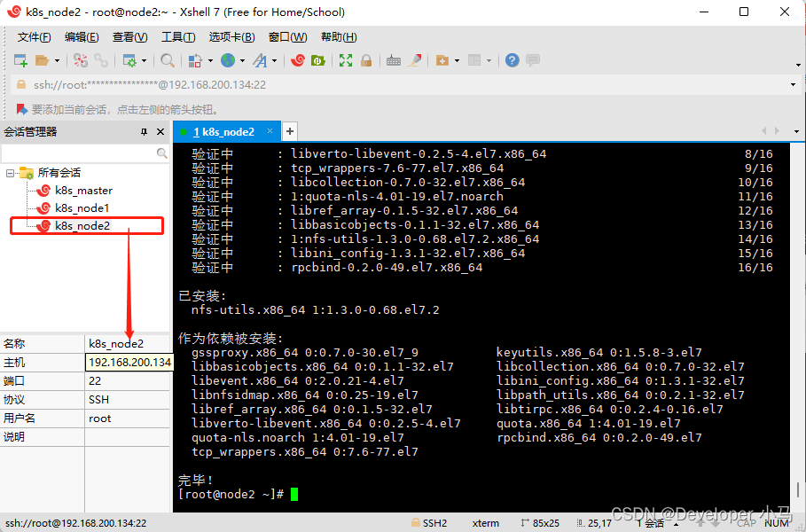Open the globe encoding dropdown arrow
This screenshot has height=532, width=806.
242,60
